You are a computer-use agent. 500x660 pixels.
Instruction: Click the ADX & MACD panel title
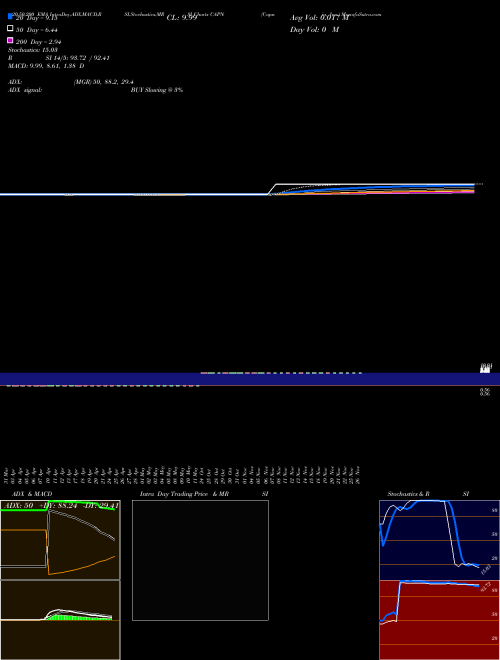[x=32, y=494]
